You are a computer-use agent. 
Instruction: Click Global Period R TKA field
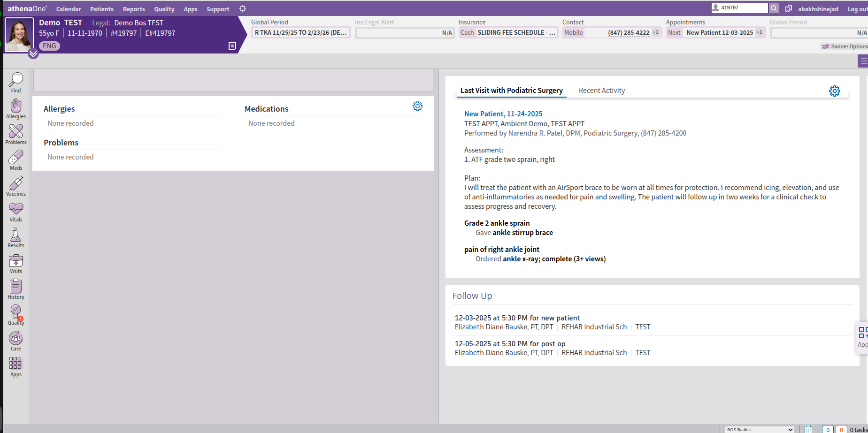pos(301,32)
